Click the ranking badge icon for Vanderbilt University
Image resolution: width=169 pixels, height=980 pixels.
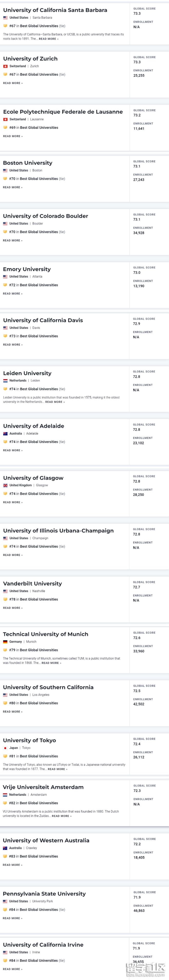[x=5, y=599]
